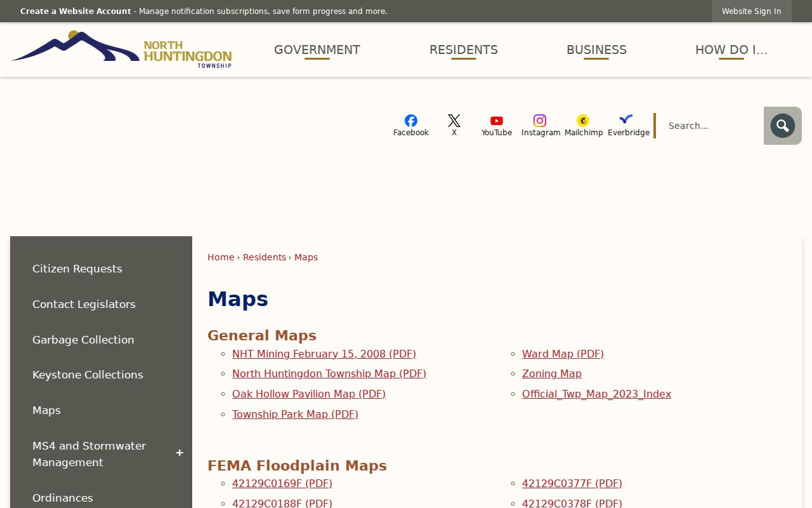
Task: Click the Maps breadcrumb link
Action: tap(306, 257)
